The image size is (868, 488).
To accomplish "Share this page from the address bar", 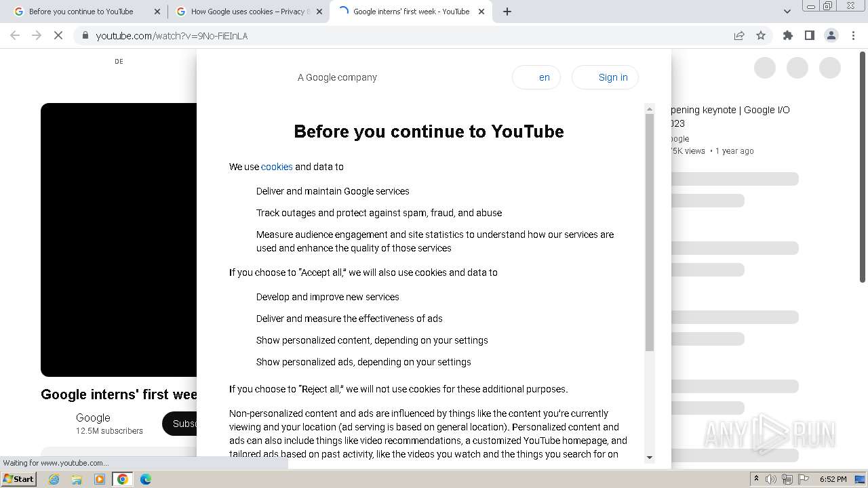I will [x=739, y=36].
